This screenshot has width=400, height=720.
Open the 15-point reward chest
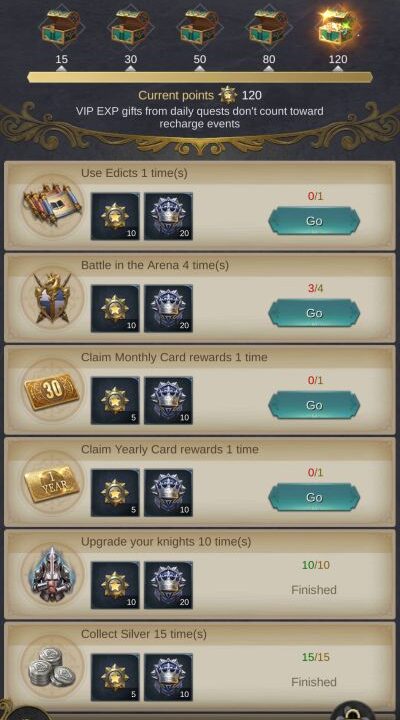pos(62,28)
